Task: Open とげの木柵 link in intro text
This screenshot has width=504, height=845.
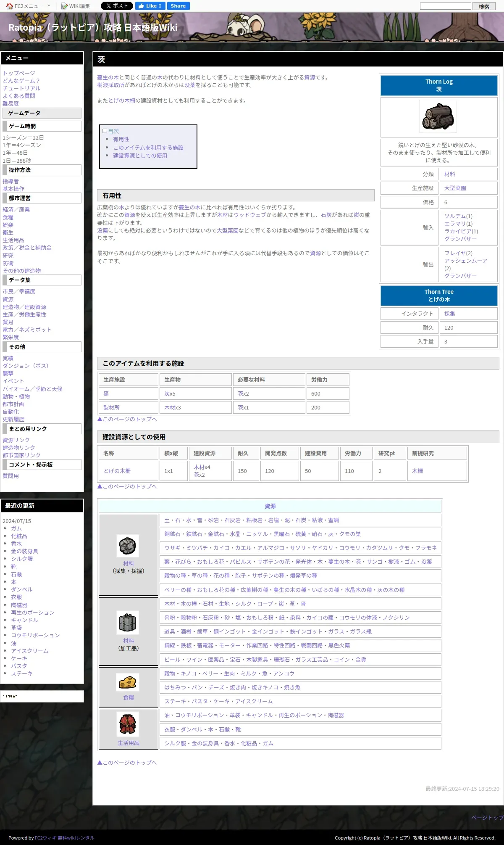Action: click(122, 100)
